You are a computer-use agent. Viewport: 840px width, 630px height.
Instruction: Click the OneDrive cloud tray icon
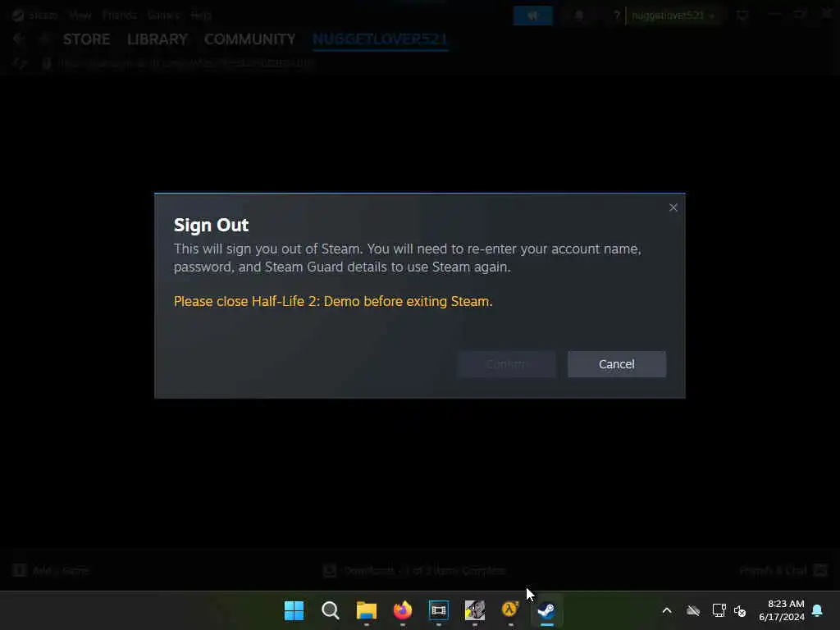693,610
